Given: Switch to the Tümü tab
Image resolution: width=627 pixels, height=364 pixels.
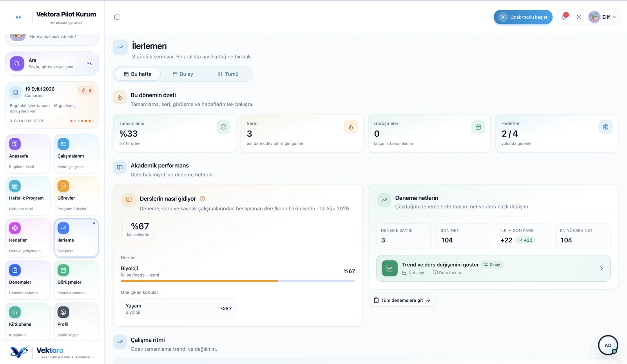Looking at the screenshot, I should pos(228,74).
